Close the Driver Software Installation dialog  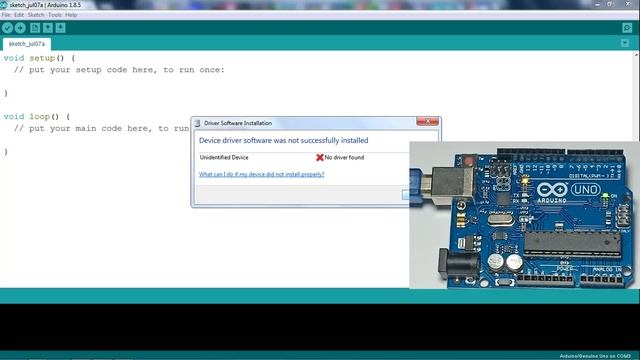427,121
